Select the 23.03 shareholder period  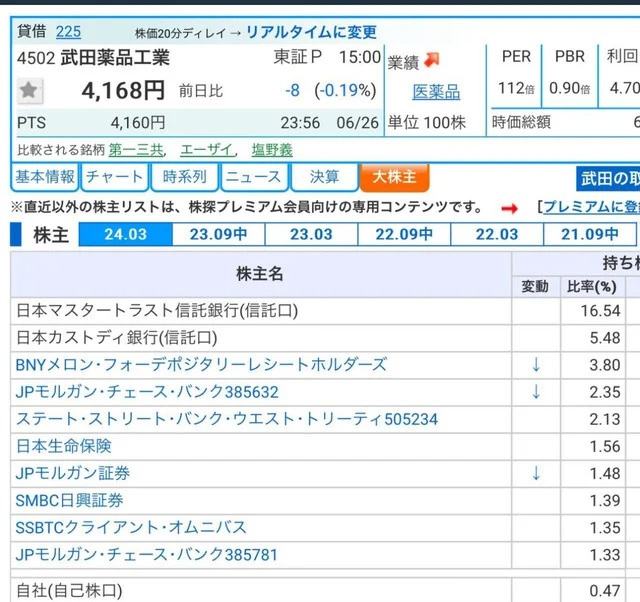[x=311, y=234]
